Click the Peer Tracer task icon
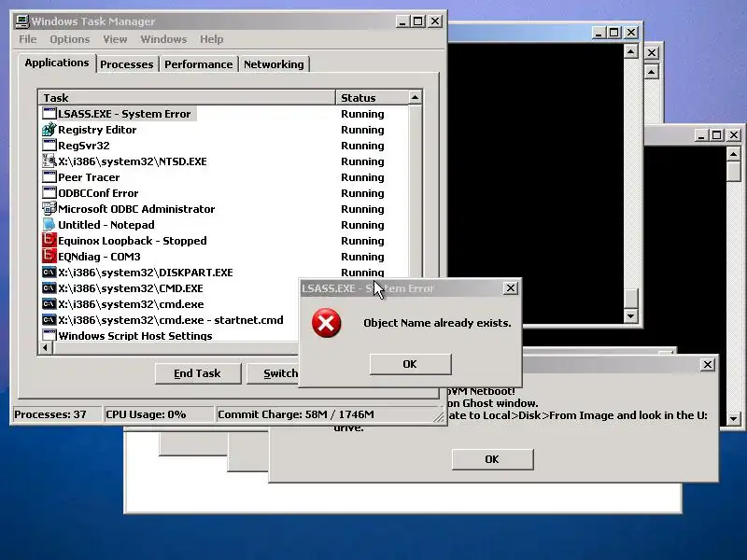This screenshot has width=747, height=560. click(49, 176)
